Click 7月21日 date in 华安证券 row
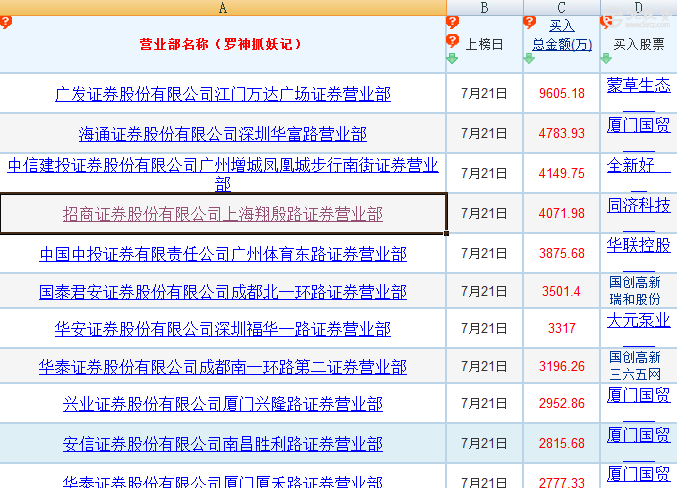Screen dimensions: 677x488 coord(484,328)
